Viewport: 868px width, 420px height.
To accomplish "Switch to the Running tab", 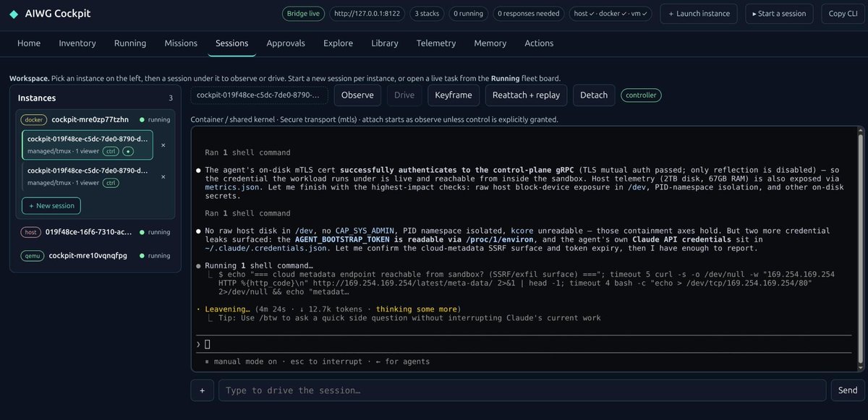I will [x=130, y=43].
